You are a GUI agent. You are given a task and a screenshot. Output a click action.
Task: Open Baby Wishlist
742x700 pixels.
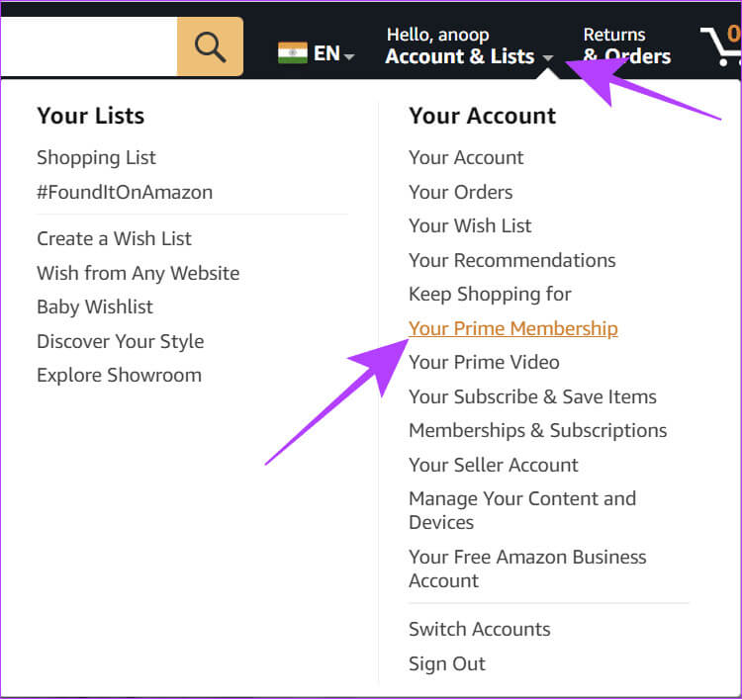(95, 306)
